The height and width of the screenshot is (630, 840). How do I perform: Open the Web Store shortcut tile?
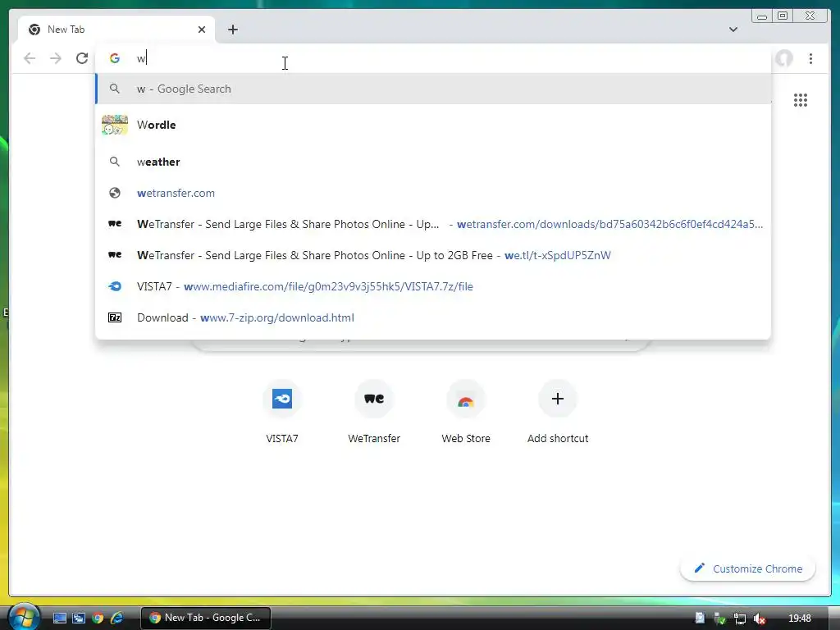[x=466, y=412]
